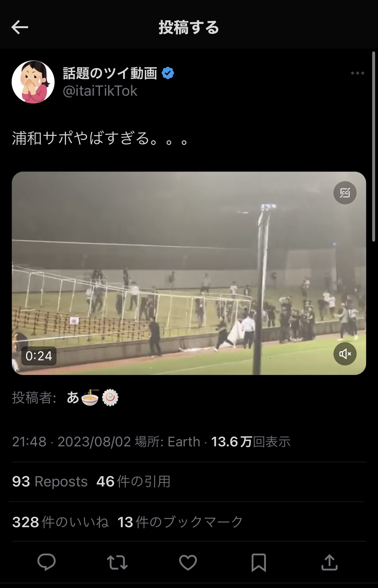The width and height of the screenshot is (378, 588).
Task: Click the vertical scrollbar on right
Action: [373, 146]
